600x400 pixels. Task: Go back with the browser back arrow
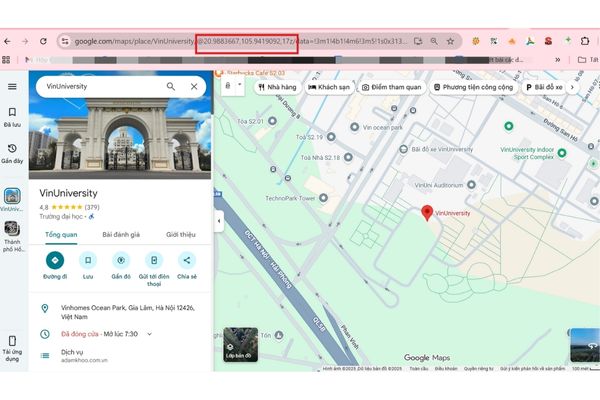[x=7, y=41]
